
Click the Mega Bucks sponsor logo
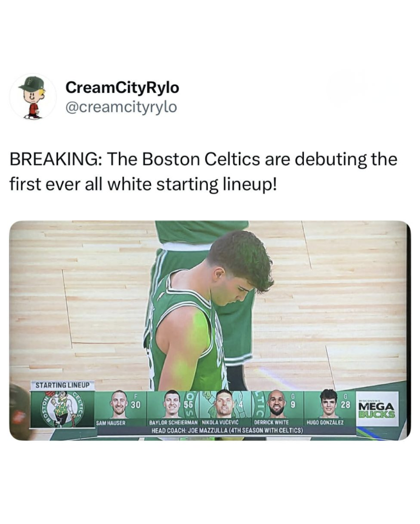(377, 409)
